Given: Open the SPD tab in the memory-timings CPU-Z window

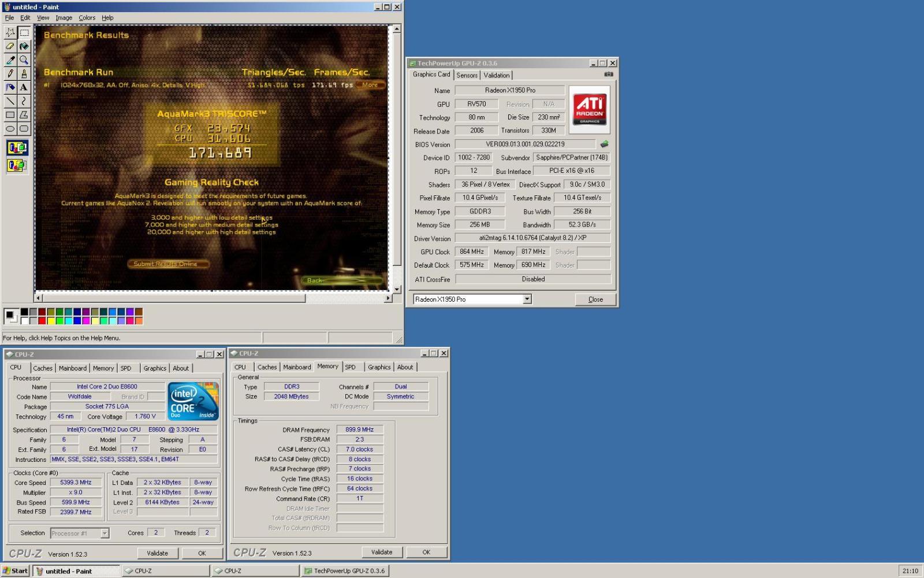Looking at the screenshot, I should tap(350, 367).
